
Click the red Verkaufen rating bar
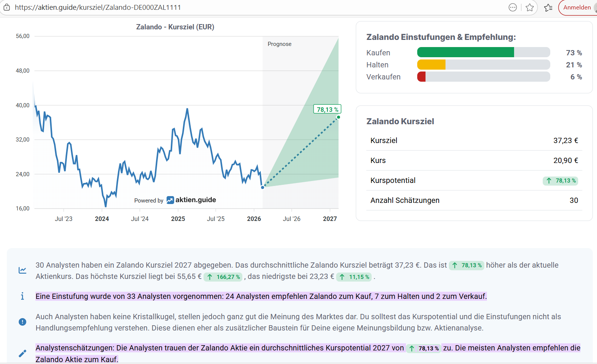point(421,77)
